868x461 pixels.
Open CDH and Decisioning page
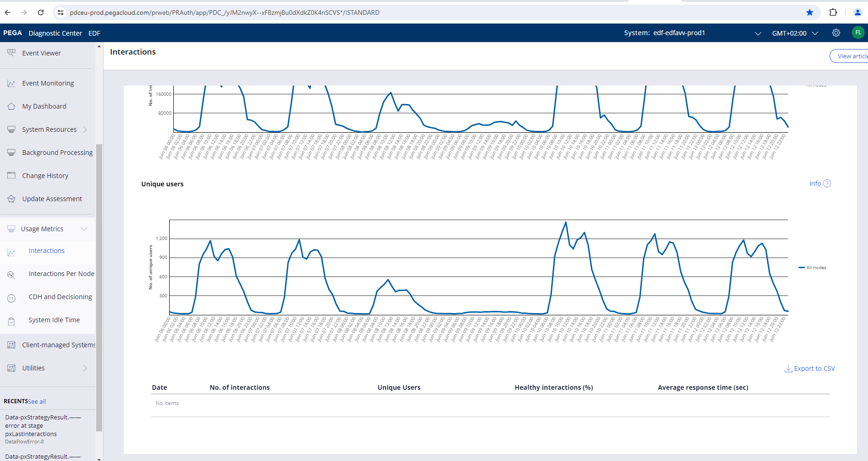(60, 297)
